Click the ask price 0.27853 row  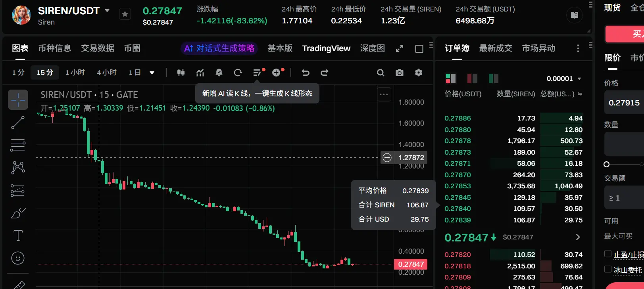[513, 186]
